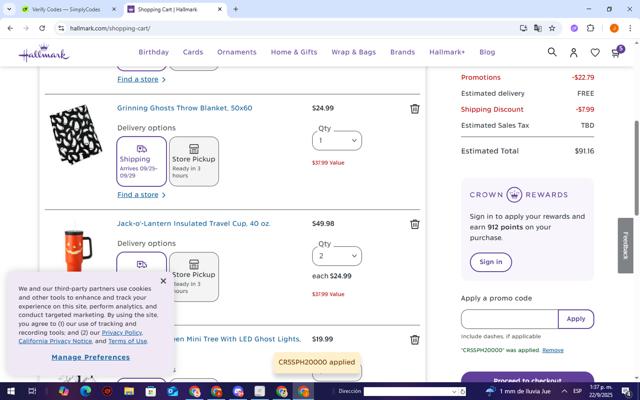Open Wrap & Bags menu

click(x=353, y=52)
